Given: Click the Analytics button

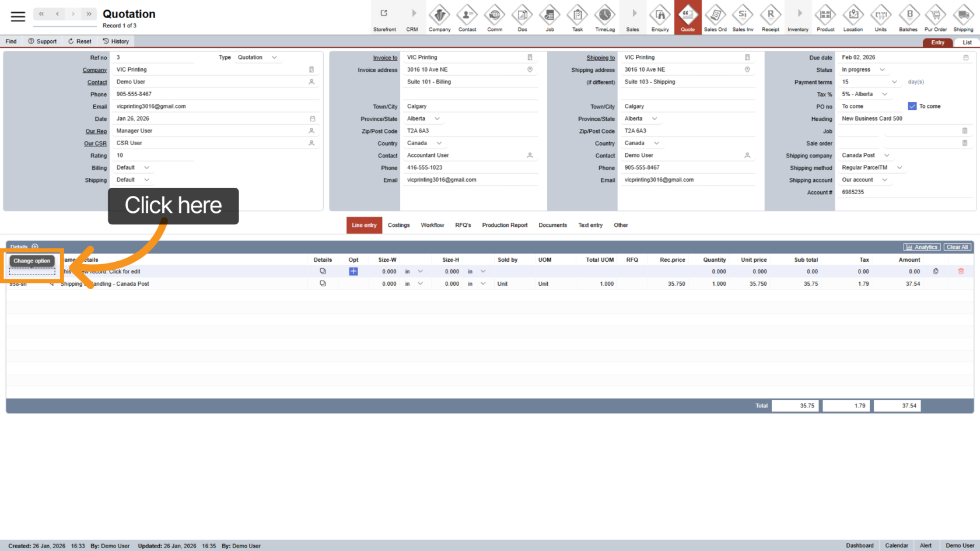Looking at the screenshot, I should click(922, 247).
